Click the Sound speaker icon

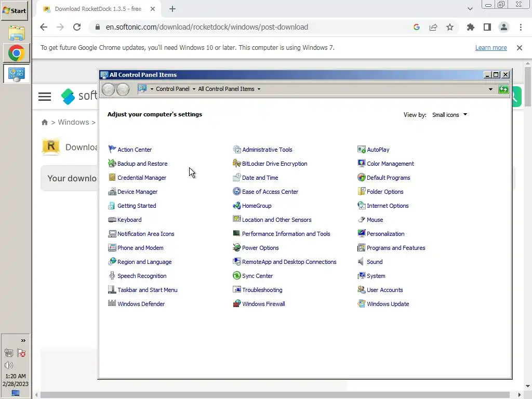tap(362, 262)
